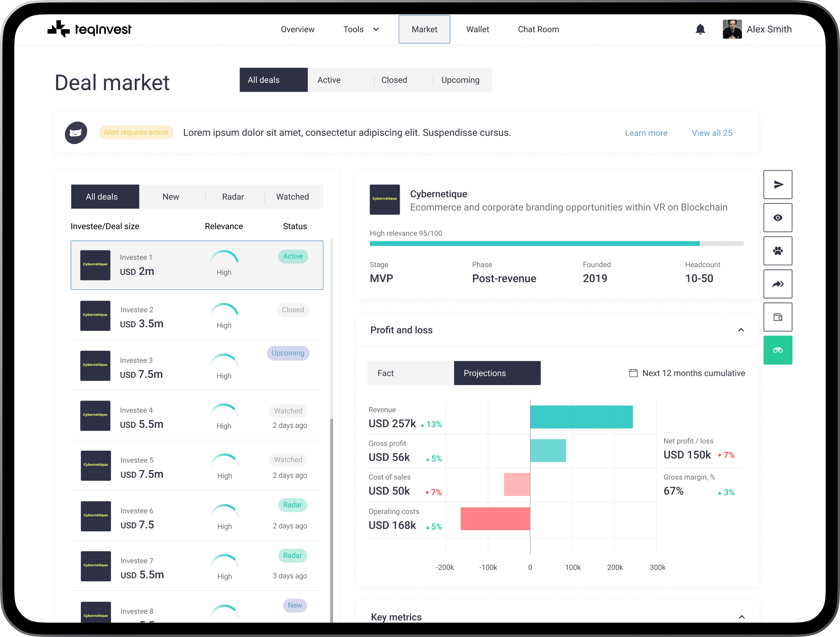Click Learn more alert link

(x=646, y=132)
